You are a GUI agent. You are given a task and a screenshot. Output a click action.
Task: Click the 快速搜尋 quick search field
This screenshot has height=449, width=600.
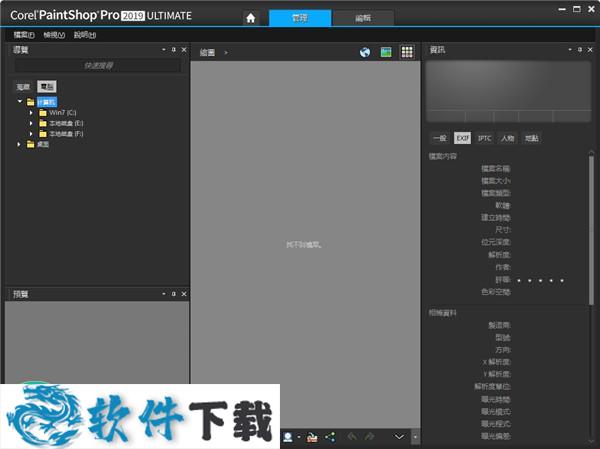97,66
